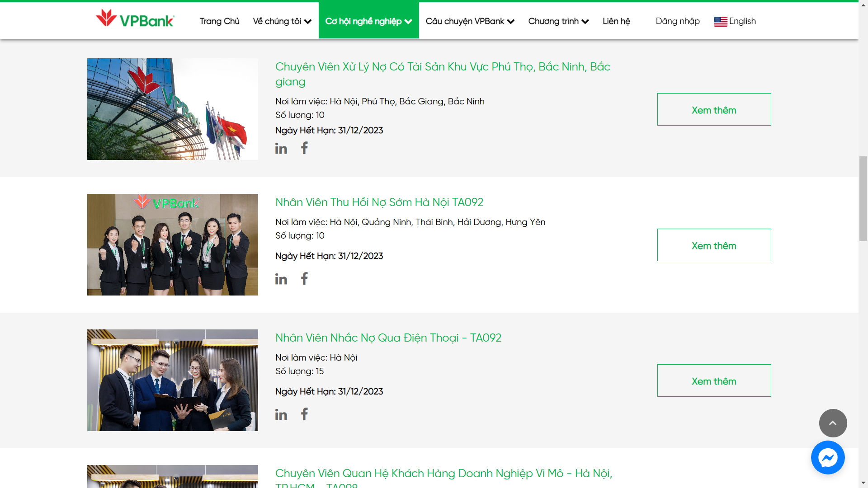Expand the Câu chuyện VPBank dropdown

[x=470, y=21]
